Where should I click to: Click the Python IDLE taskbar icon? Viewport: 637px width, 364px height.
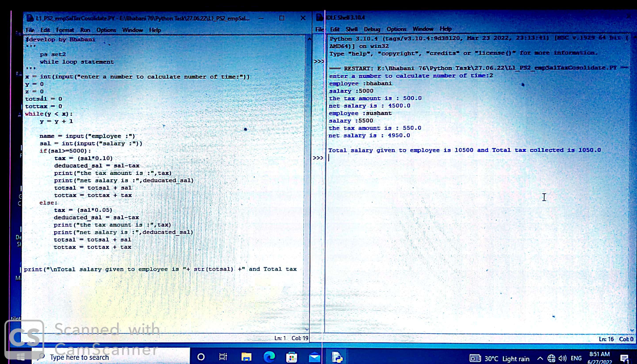coord(337,357)
